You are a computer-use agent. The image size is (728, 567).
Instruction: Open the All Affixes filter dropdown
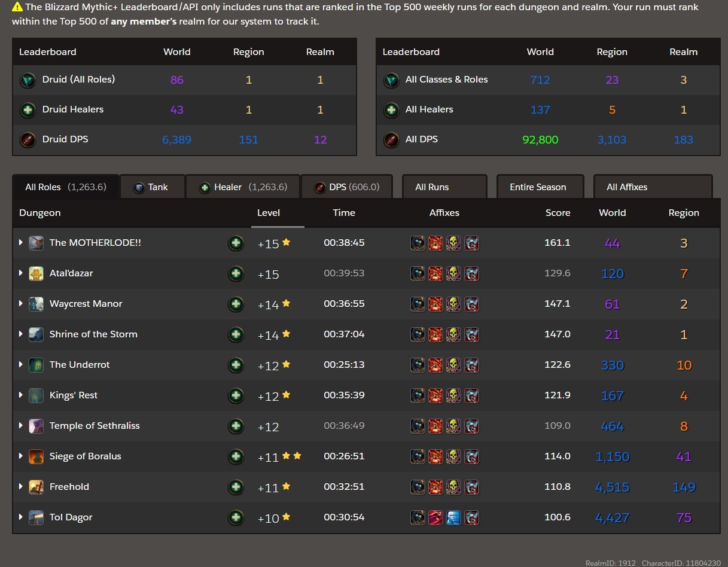point(653,187)
